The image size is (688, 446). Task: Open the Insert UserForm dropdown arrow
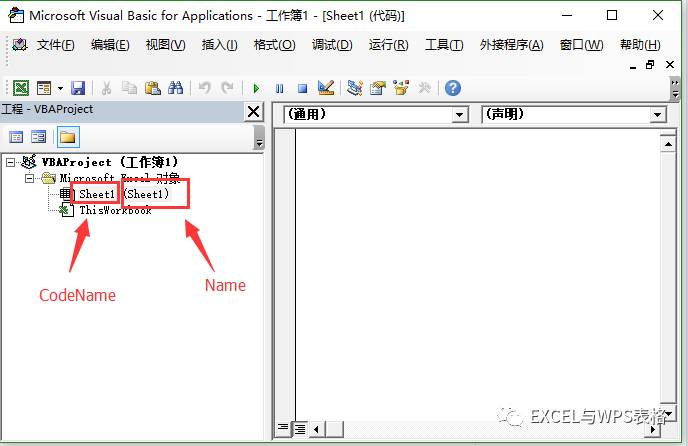click(60, 88)
